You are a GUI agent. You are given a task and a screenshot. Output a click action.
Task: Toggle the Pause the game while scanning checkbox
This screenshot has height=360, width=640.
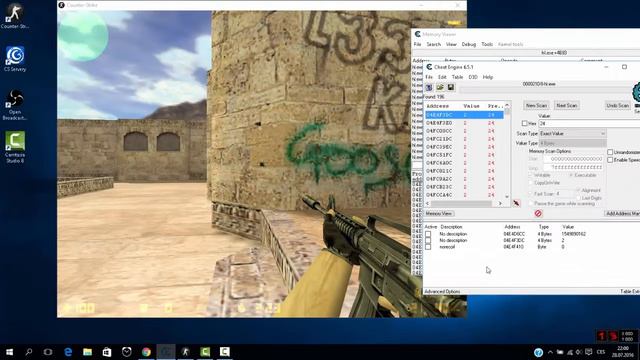click(531, 203)
